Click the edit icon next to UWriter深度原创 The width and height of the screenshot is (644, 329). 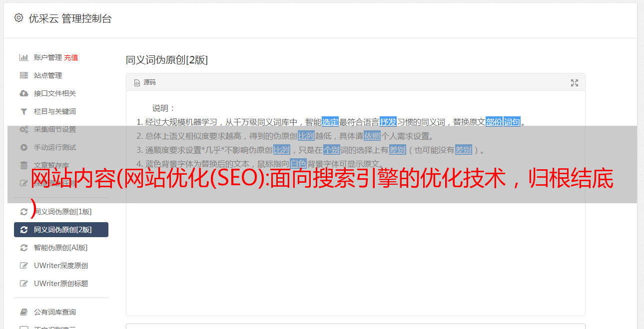click(23, 266)
